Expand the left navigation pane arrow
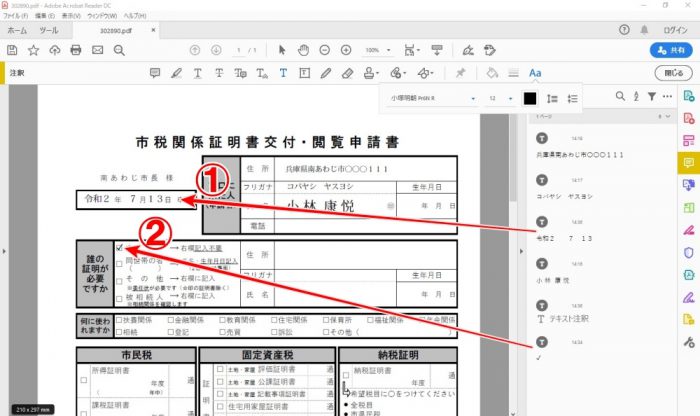 (x=4, y=251)
